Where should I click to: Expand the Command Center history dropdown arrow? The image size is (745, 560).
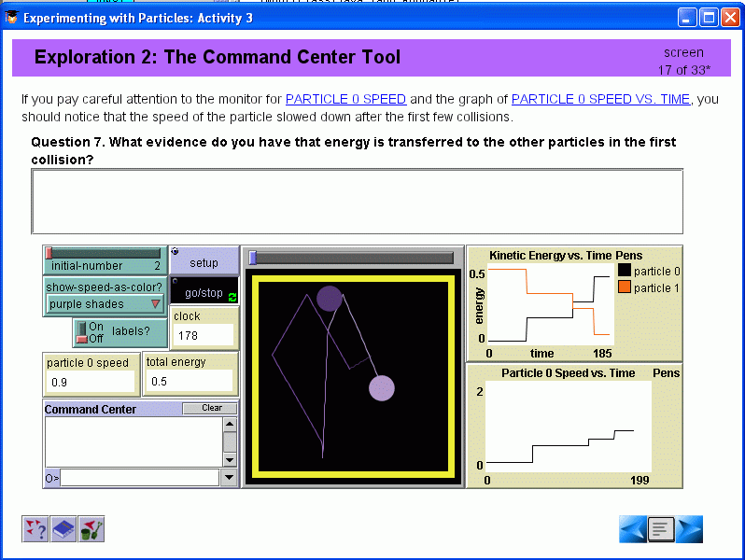pos(230,478)
